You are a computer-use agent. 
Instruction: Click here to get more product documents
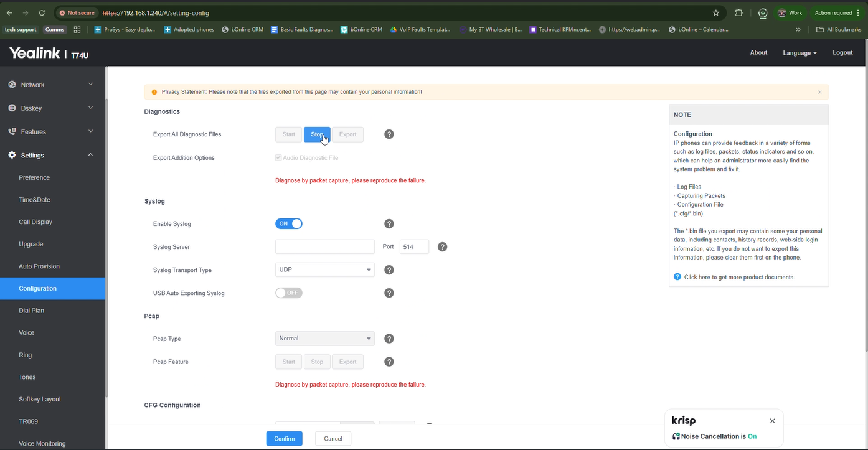[x=739, y=278]
